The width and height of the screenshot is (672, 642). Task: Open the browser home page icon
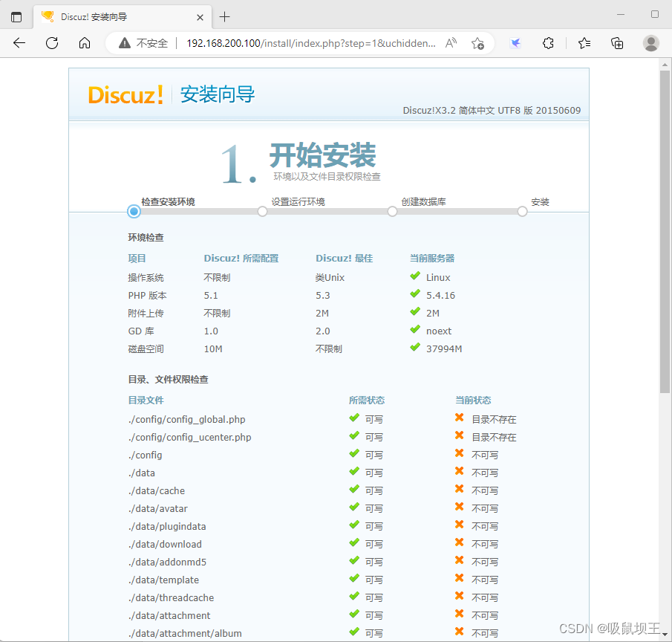pyautogui.click(x=85, y=43)
